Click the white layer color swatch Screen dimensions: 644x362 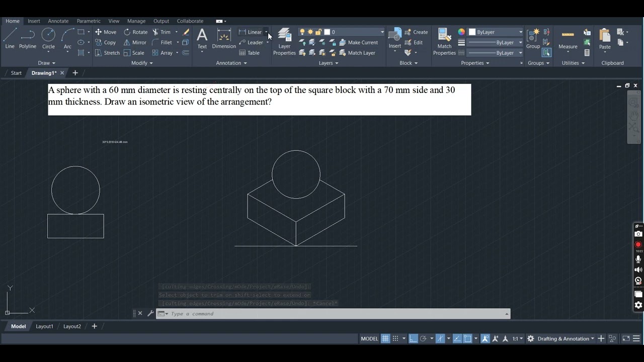click(x=327, y=32)
